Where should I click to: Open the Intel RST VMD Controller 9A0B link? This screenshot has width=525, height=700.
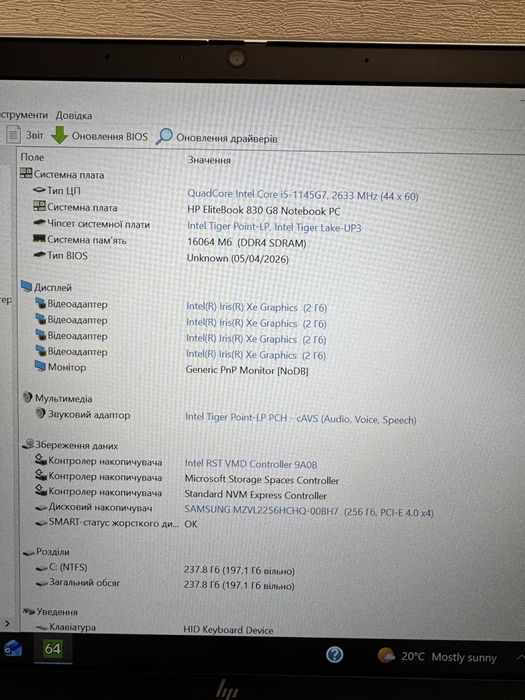tap(251, 464)
